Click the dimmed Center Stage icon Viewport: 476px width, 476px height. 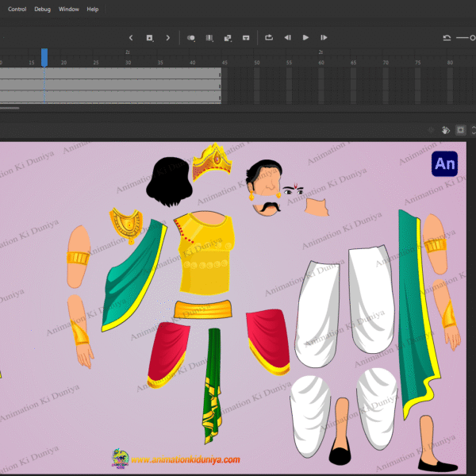coord(431,130)
